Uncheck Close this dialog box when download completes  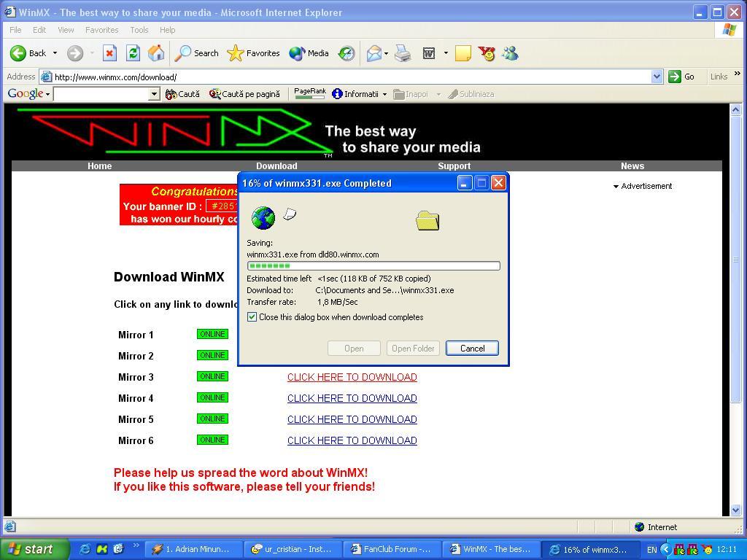[252, 316]
